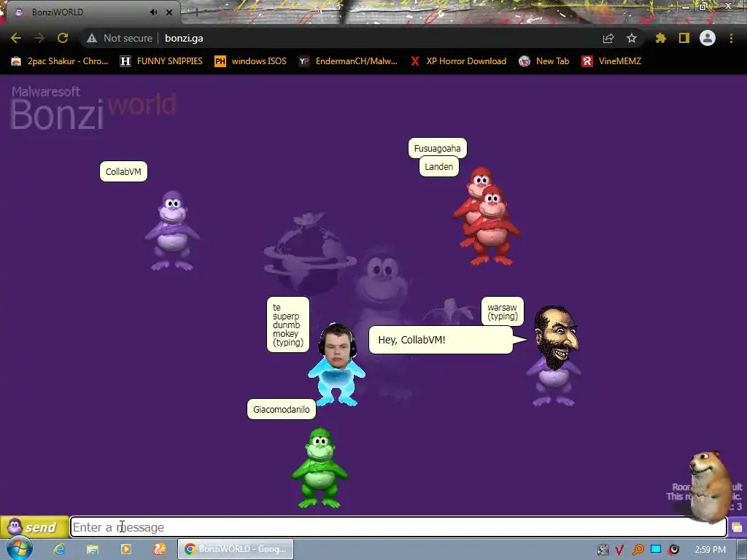The width and height of the screenshot is (747, 560).
Task: Open the FUNNY SNIPPIES bookmark
Action: (x=161, y=61)
